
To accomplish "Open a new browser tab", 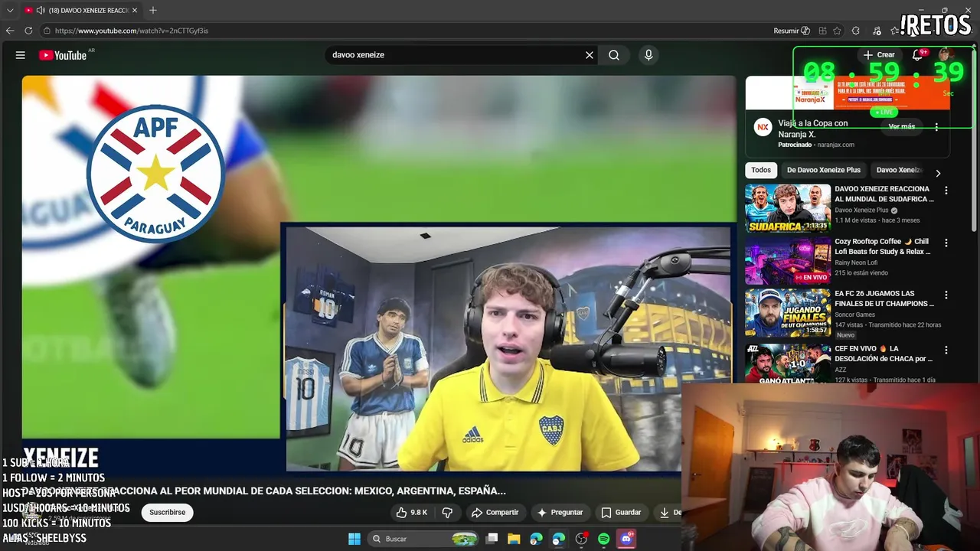I will click(x=153, y=10).
